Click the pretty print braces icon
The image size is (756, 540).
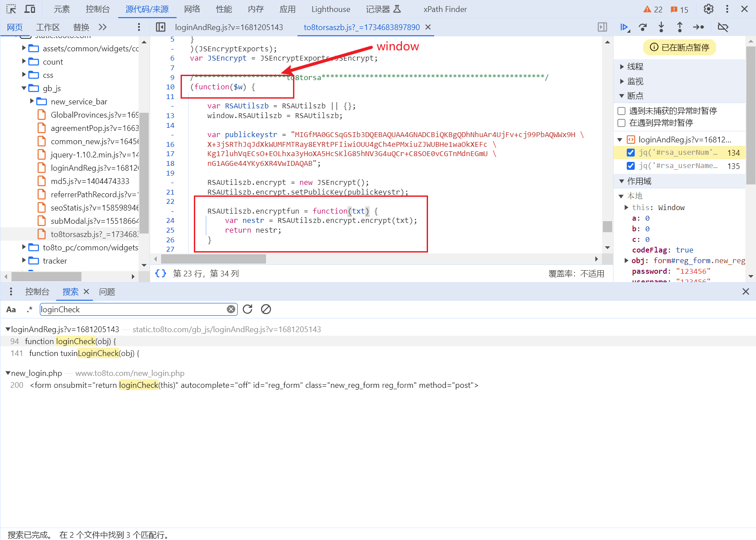click(161, 273)
